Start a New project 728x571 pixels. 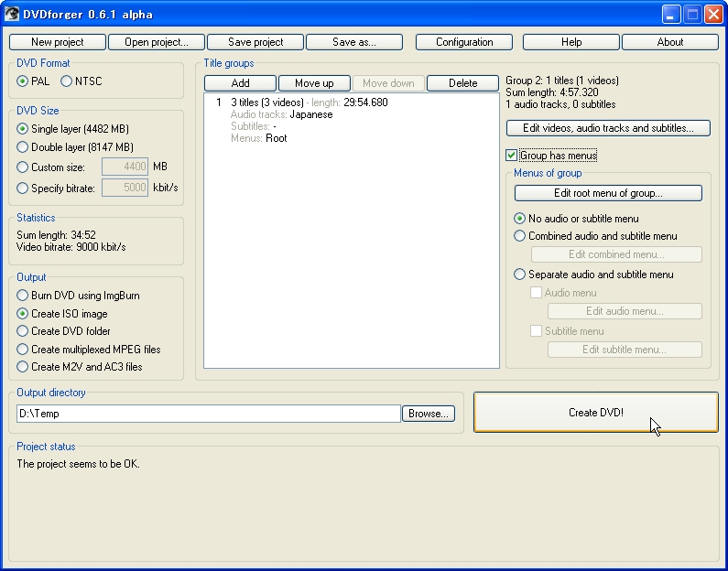(x=58, y=42)
